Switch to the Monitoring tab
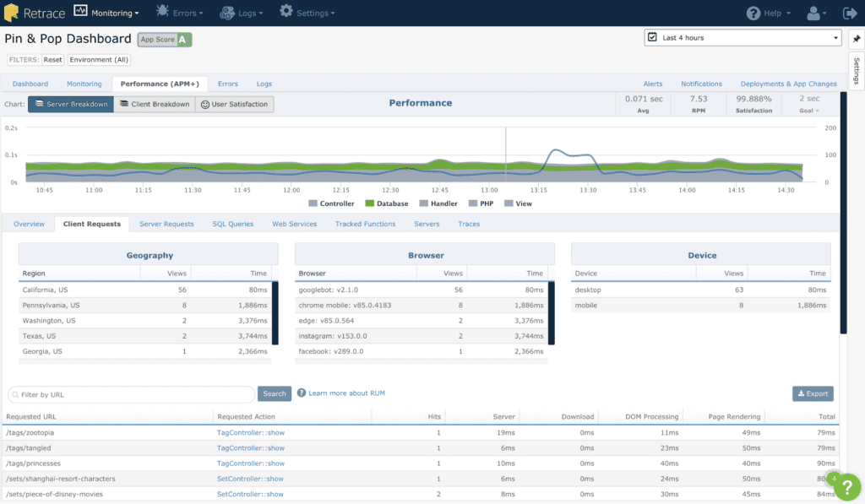Screen dimensions: 865x504 coord(84,84)
